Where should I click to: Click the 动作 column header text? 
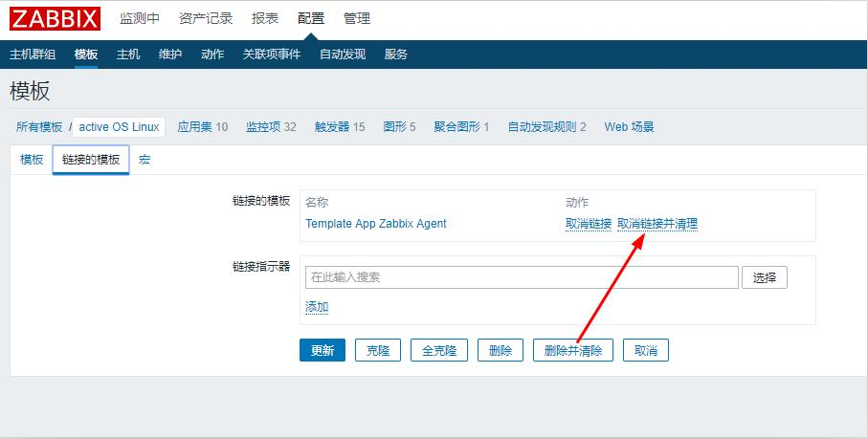click(577, 203)
